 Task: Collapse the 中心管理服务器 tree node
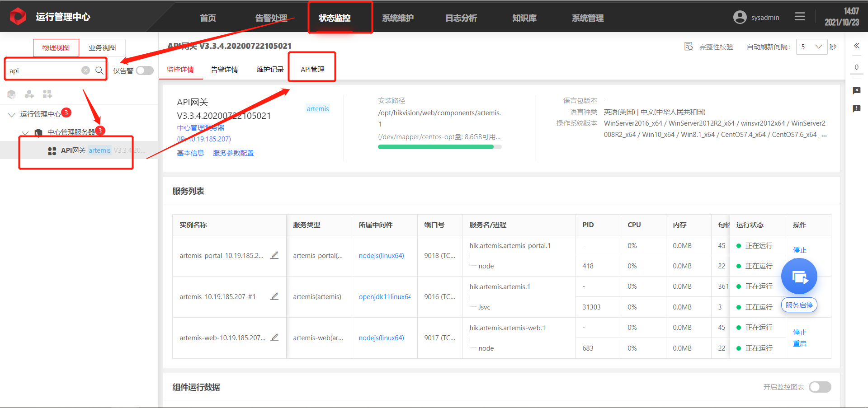(25, 132)
